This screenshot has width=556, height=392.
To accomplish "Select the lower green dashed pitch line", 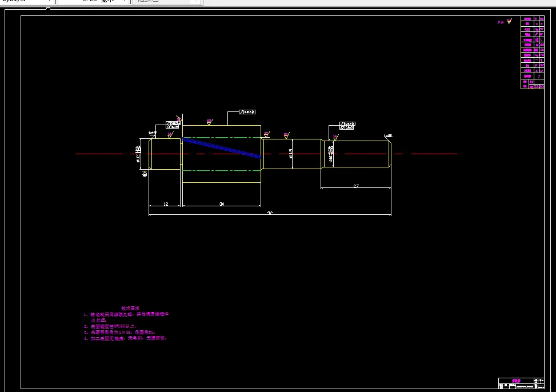I will click(x=222, y=171).
